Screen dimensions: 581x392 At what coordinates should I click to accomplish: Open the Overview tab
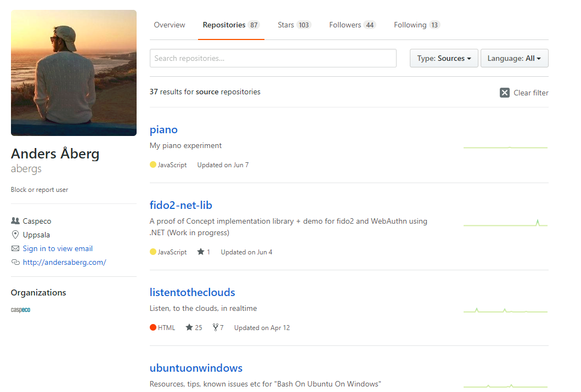pos(170,25)
